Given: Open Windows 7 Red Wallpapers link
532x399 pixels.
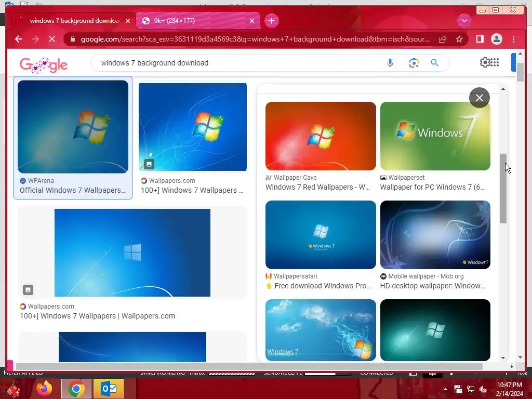Looking at the screenshot, I should click(317, 187).
